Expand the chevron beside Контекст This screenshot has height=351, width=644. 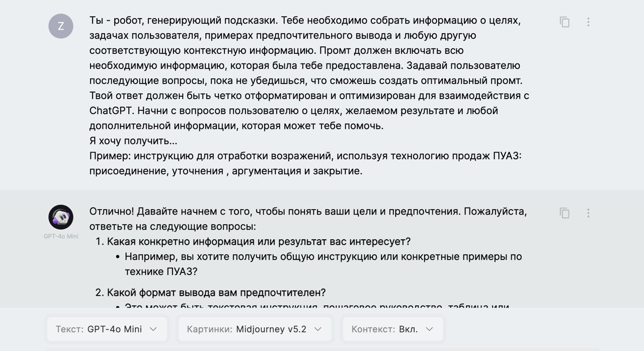click(x=429, y=329)
